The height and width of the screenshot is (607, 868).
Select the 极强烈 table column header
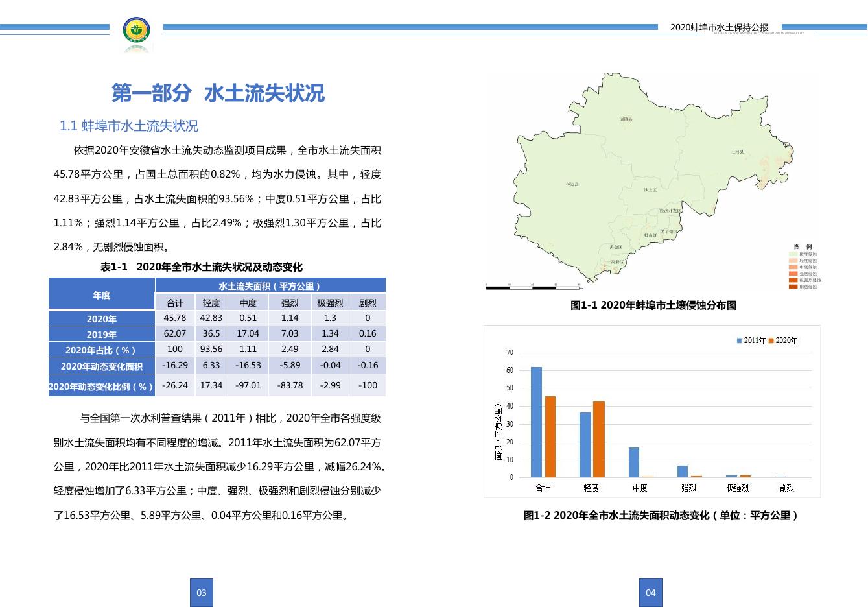tap(330, 303)
